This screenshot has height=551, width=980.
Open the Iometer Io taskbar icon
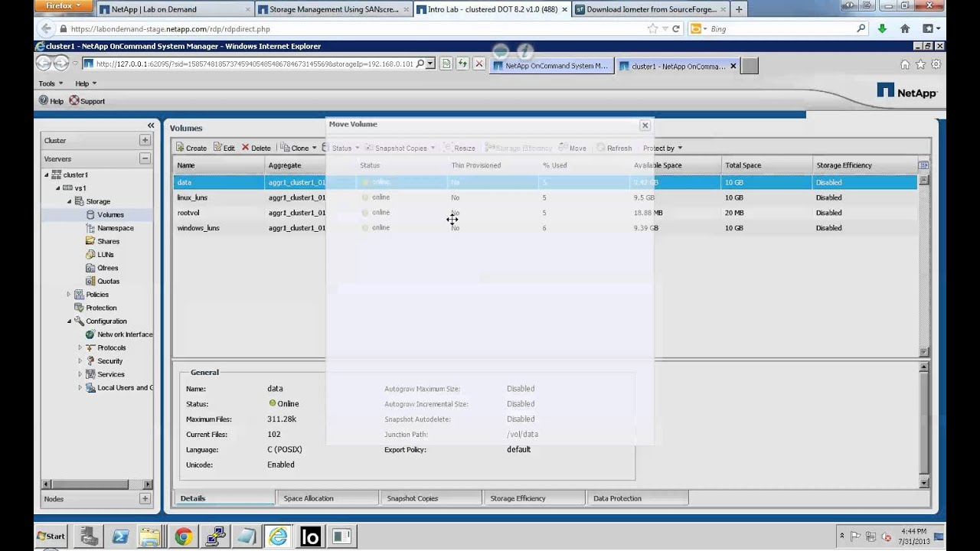[310, 536]
